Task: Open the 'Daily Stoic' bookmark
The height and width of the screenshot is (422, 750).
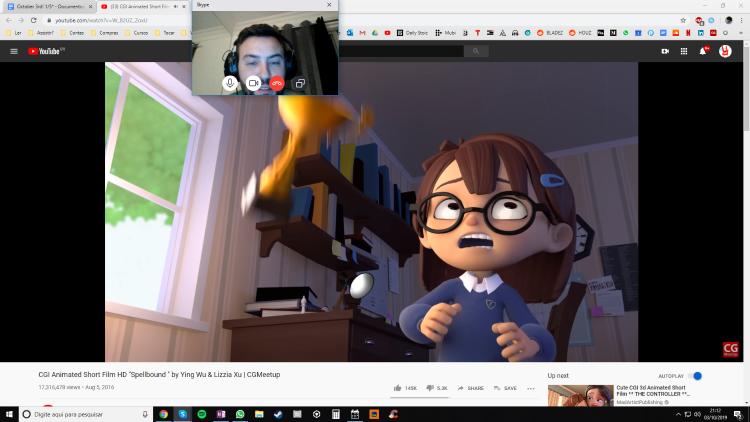Action: click(412, 33)
